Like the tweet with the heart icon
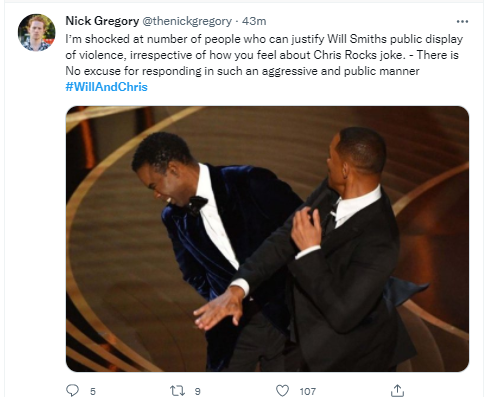The image size is (488, 397). 282,390
